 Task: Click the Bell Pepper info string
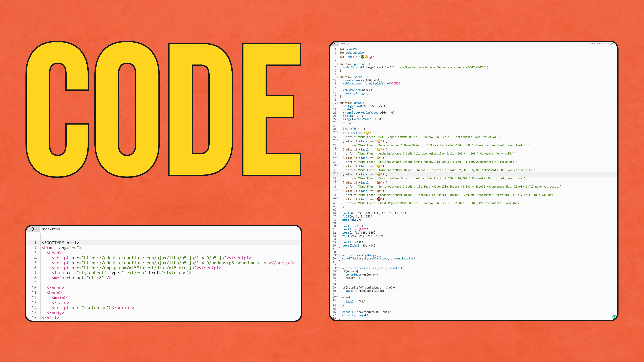pos(429,137)
